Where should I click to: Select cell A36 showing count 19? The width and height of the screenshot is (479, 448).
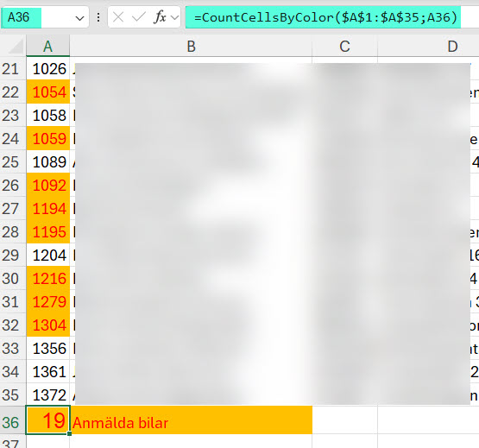(48, 420)
